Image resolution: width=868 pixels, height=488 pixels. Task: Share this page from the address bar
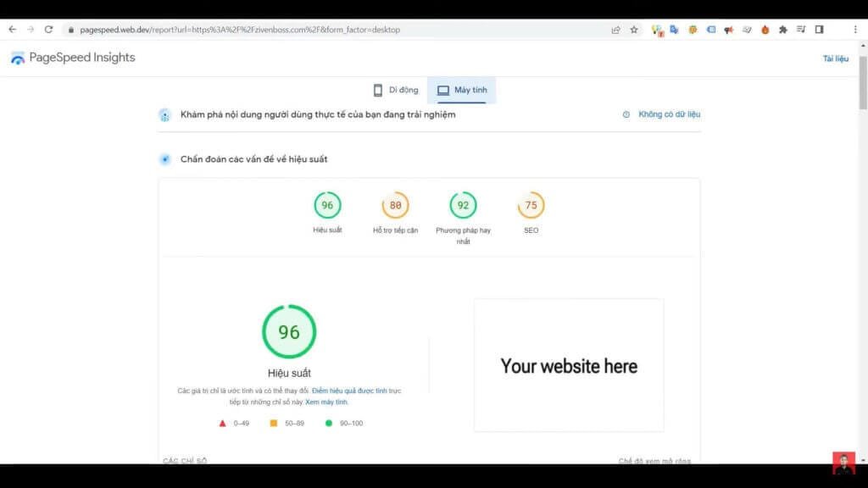pos(615,30)
